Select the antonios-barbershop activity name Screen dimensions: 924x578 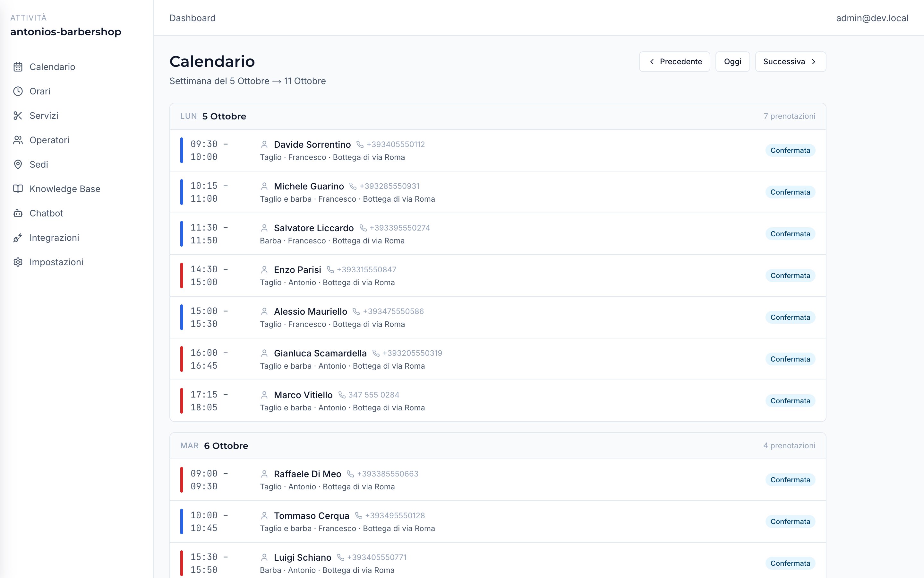(x=66, y=32)
